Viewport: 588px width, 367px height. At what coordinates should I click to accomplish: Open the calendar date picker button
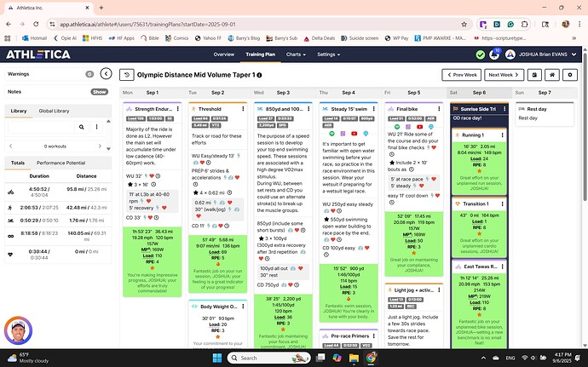click(x=534, y=75)
